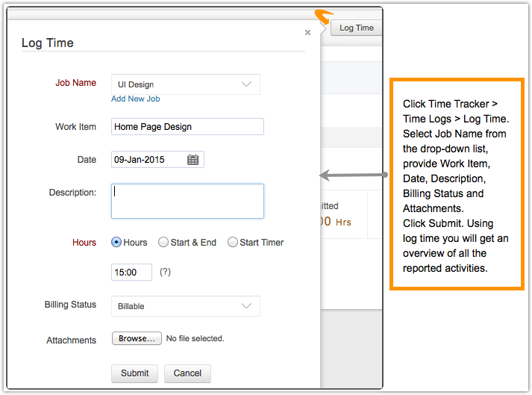Select the Hours radio option
The width and height of the screenshot is (532, 395).
coord(116,242)
